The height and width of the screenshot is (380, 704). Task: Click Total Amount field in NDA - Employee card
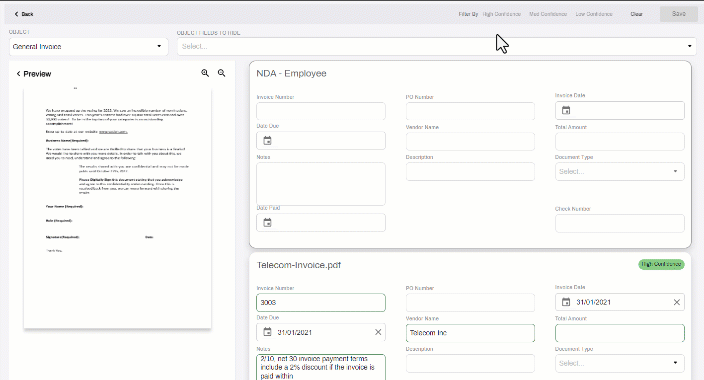coord(620,141)
